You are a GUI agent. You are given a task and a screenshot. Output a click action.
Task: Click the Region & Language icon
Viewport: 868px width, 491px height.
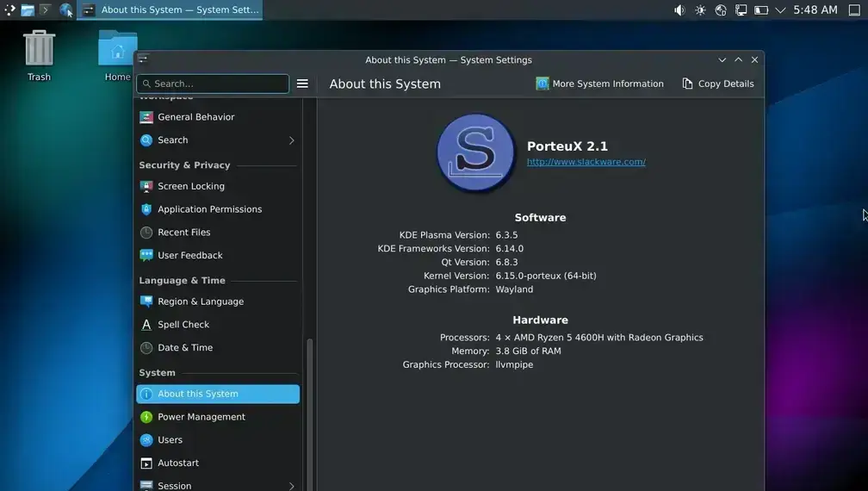[x=146, y=301]
